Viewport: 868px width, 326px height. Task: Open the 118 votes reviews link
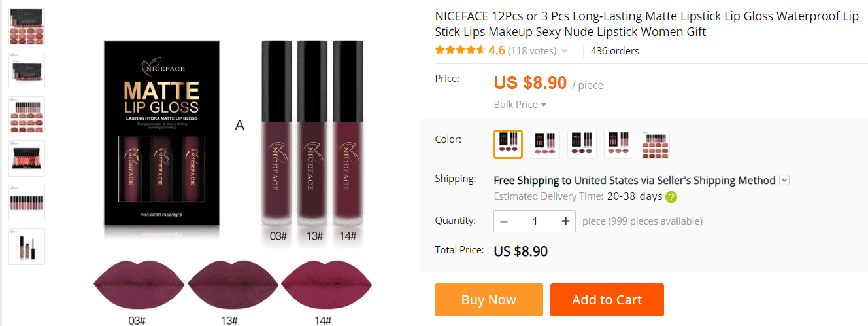[x=532, y=51]
